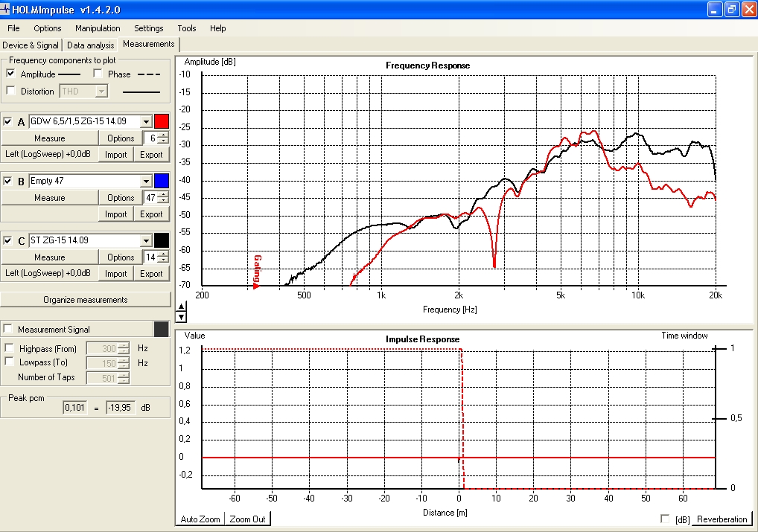Click the down arrow below the frequency graph

[181, 317]
